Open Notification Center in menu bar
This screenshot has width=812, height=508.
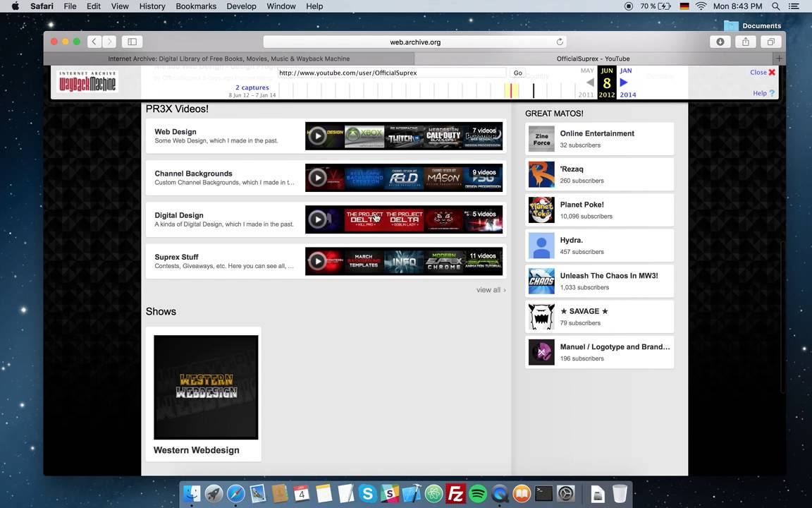(x=794, y=6)
